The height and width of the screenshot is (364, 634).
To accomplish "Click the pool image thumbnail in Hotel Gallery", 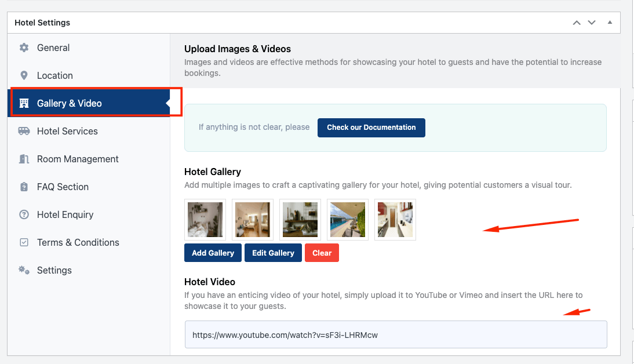I will tap(347, 220).
